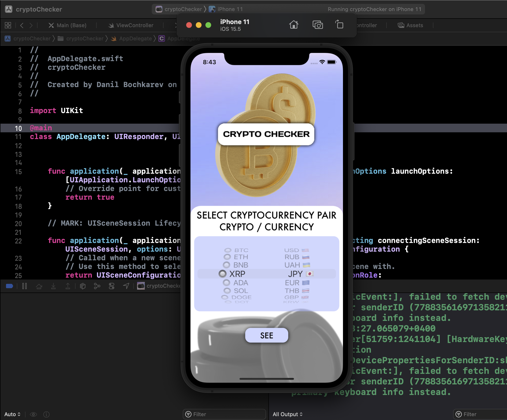Step over using the debug bar
This screenshot has height=420, width=507.
pyautogui.click(x=39, y=286)
